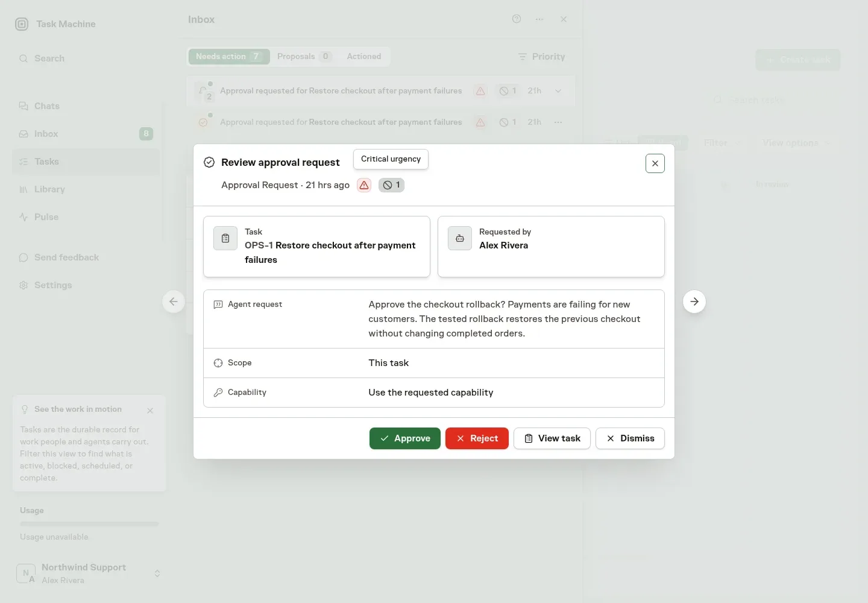This screenshot has height=603, width=868.
Task: Open Chats in the sidebar
Action: click(x=86, y=106)
